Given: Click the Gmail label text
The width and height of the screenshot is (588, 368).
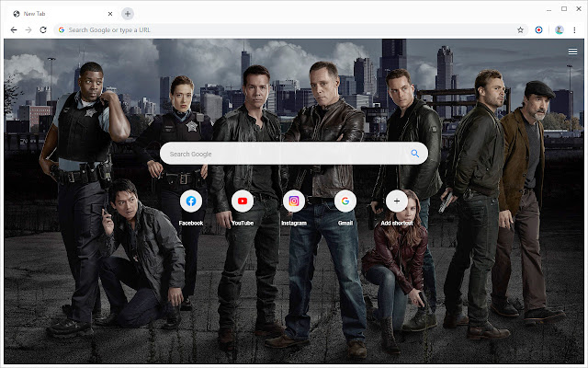Looking at the screenshot, I should [345, 223].
